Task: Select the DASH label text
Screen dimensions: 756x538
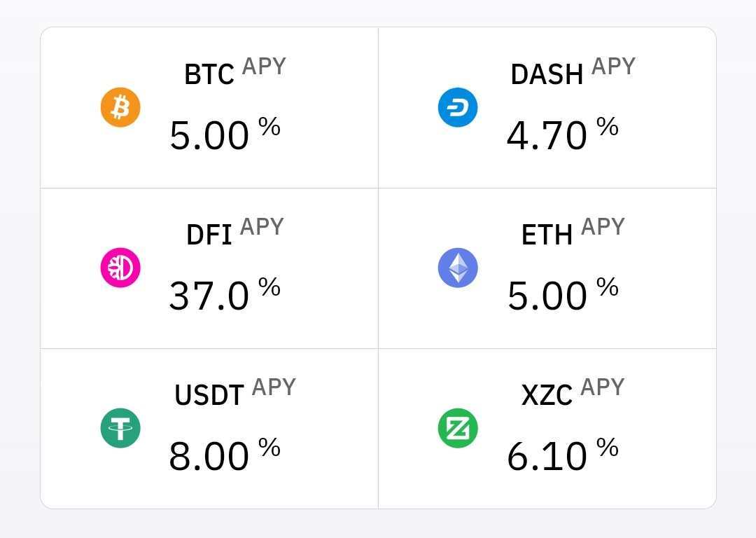Action: point(547,74)
